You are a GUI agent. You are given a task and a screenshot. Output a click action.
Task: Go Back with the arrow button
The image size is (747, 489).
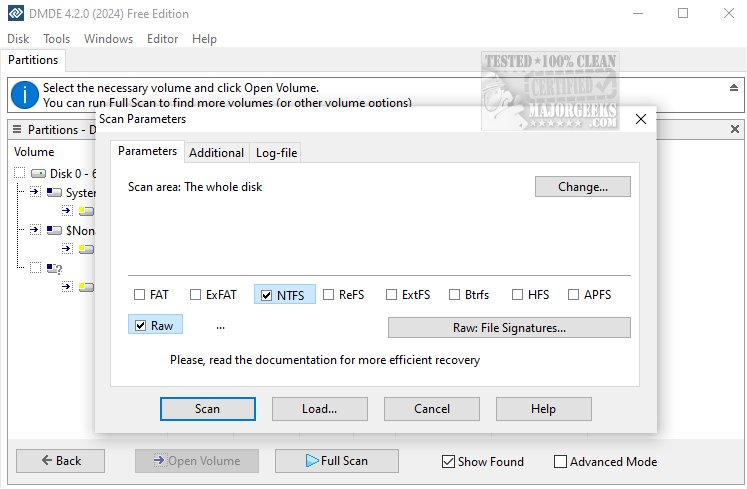tap(61, 461)
